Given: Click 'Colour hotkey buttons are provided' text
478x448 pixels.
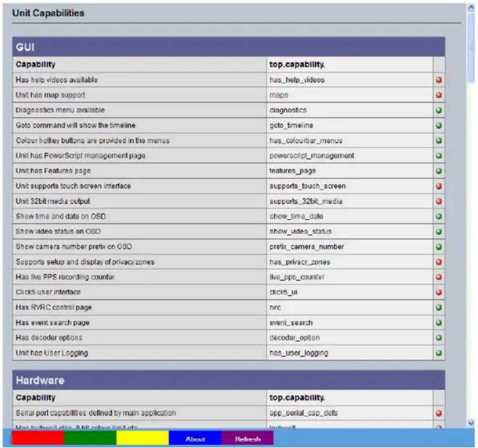Looking at the screenshot, I should (x=93, y=141).
